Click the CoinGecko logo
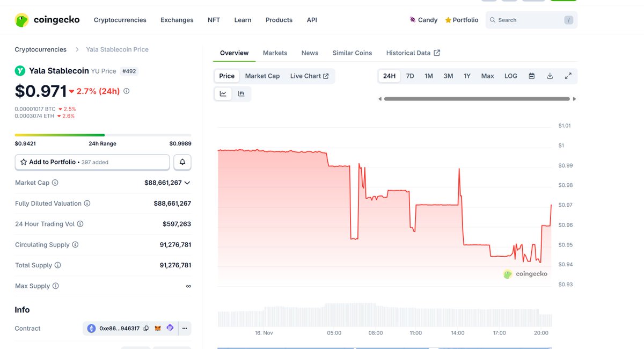644x349 pixels. [x=47, y=20]
